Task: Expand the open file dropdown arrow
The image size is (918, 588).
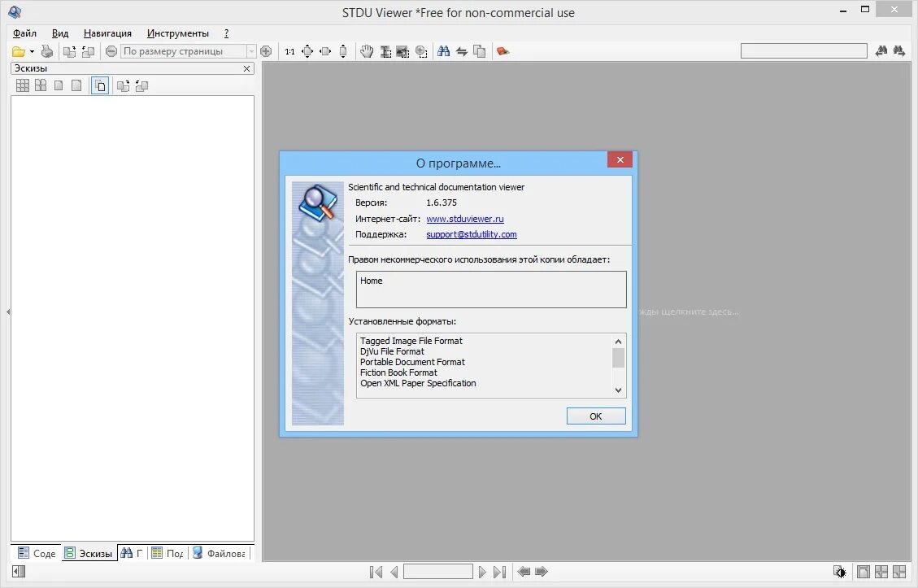Action: coord(32,51)
